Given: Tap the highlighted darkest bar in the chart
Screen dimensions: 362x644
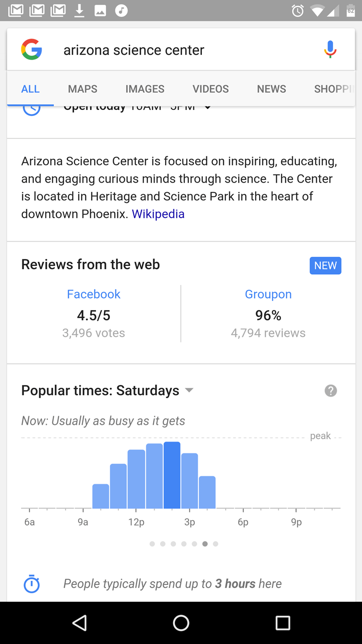Looking at the screenshot, I should [172, 475].
